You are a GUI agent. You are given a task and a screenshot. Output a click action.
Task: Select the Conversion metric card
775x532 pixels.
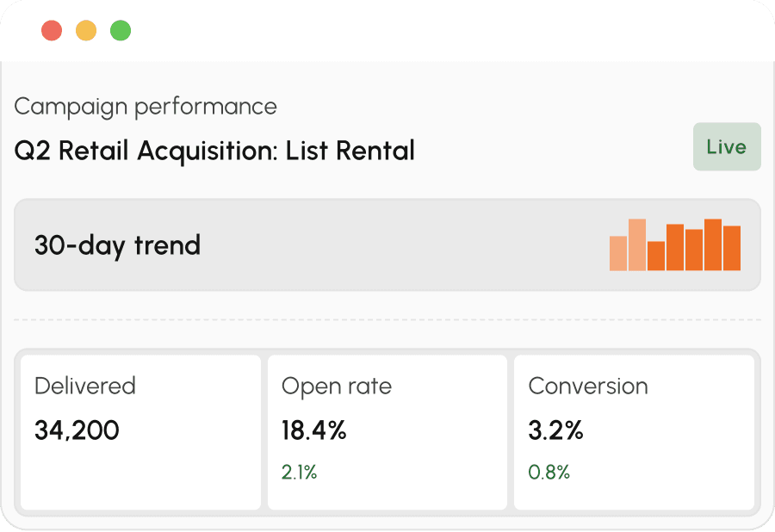pyautogui.click(x=634, y=432)
